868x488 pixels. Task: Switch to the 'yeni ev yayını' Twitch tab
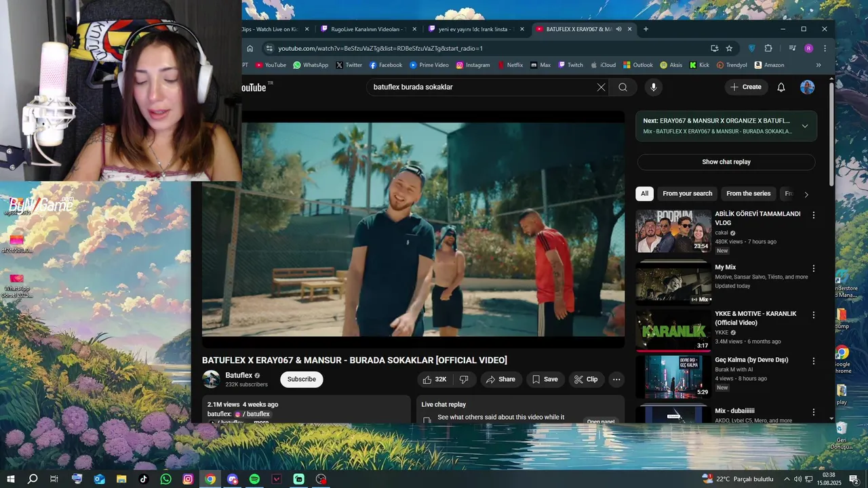(476, 29)
